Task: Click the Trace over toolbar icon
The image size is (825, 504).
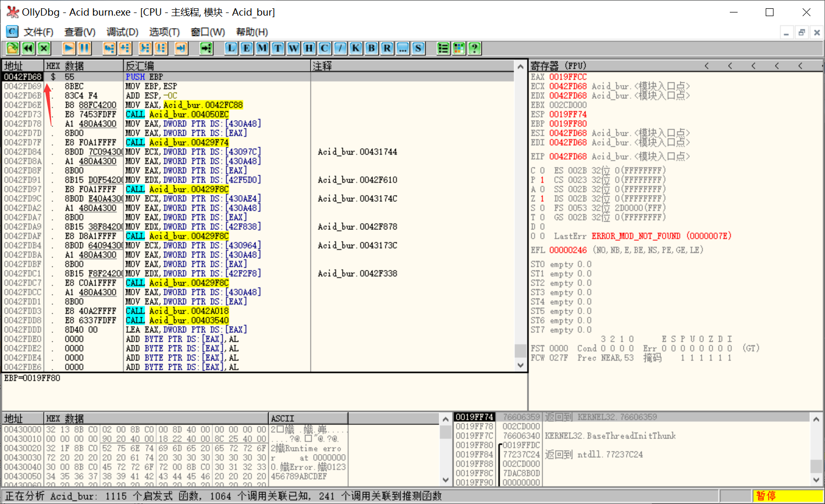Action: pyautogui.click(x=161, y=48)
